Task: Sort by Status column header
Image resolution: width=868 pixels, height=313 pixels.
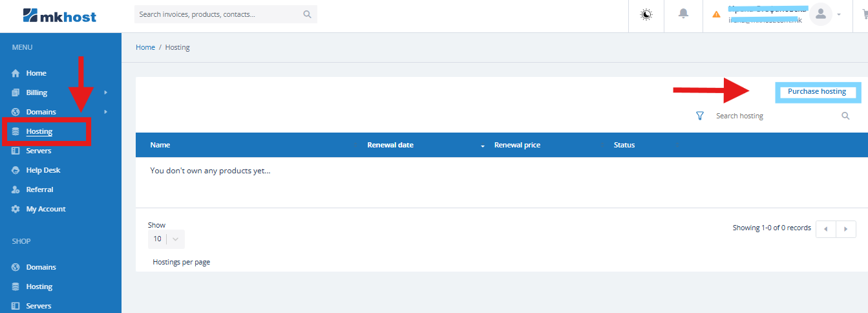Action: click(624, 145)
